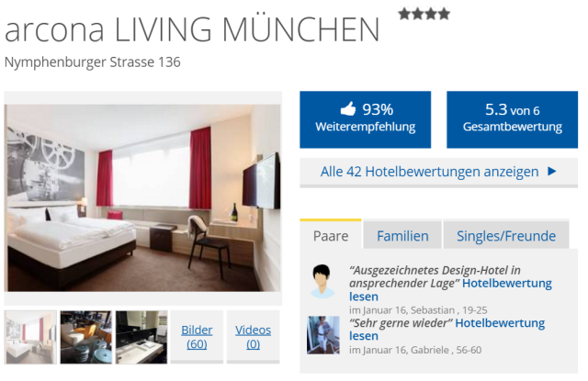The width and height of the screenshot is (588, 381).
Task: Click the arrow beside Alle 42 Hotelbewertungen anzeigen
Action: pyautogui.click(x=551, y=172)
